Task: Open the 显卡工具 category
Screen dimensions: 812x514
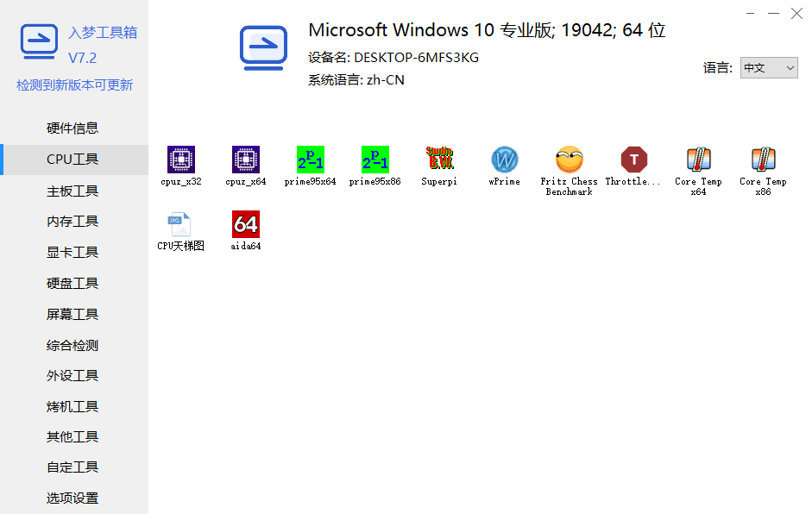Action: 74,253
